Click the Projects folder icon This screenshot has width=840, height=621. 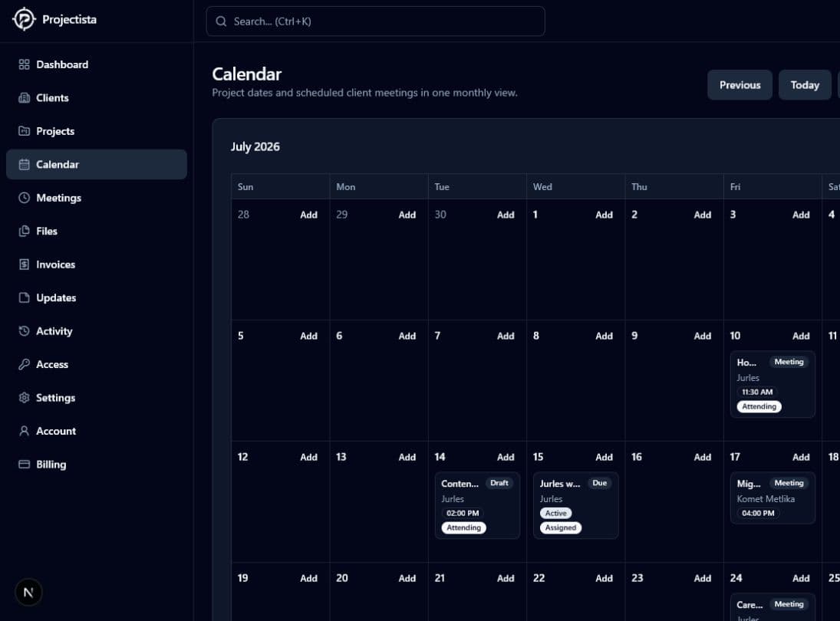tap(24, 130)
